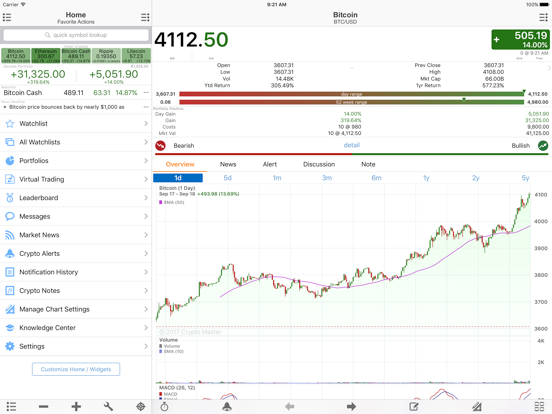Go forward with the right arrow
The height and width of the screenshot is (414, 552).
351,407
